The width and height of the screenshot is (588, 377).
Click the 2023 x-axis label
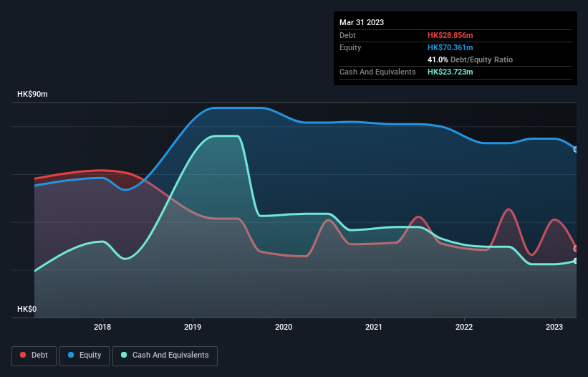point(554,327)
